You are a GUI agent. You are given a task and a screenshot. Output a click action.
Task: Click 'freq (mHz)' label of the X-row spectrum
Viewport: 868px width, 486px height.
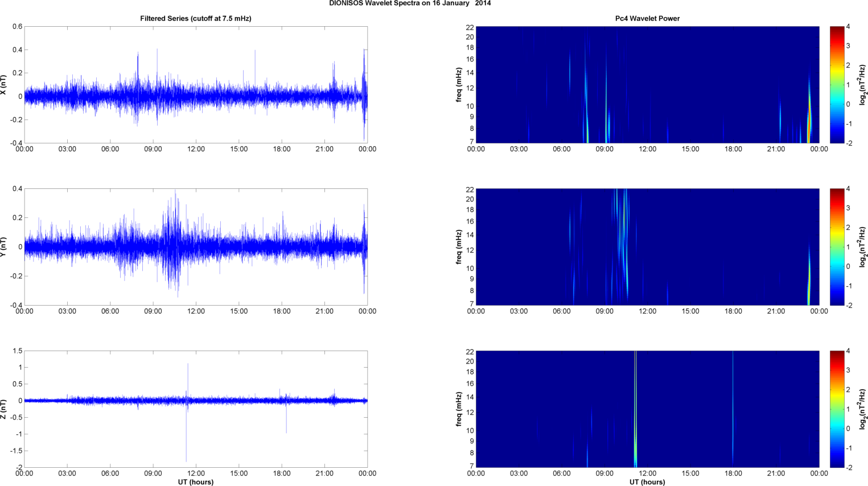pyautogui.click(x=459, y=85)
